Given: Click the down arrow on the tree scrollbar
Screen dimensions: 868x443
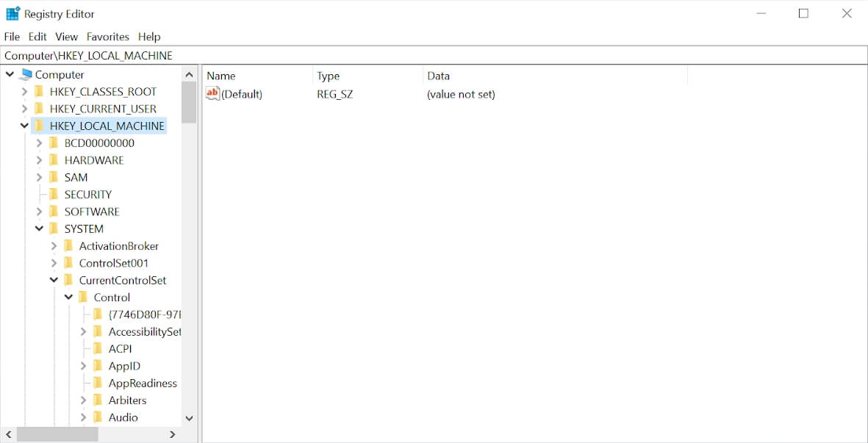Looking at the screenshot, I should (189, 417).
